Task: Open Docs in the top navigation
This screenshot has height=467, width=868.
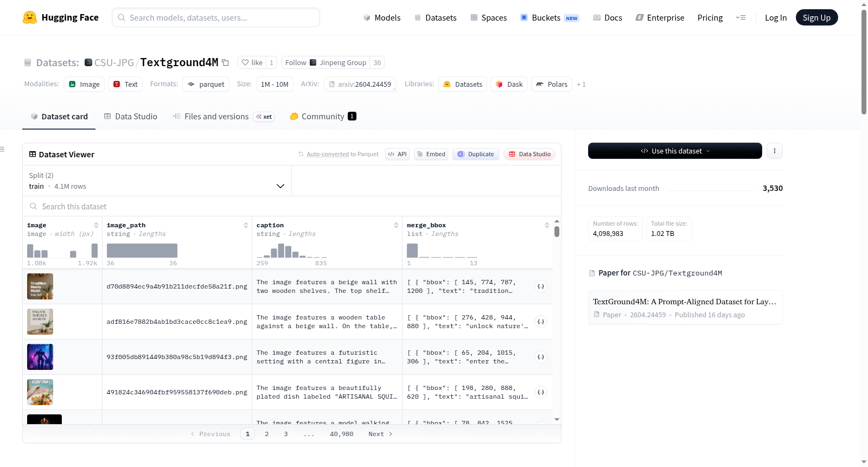Action: (x=608, y=18)
